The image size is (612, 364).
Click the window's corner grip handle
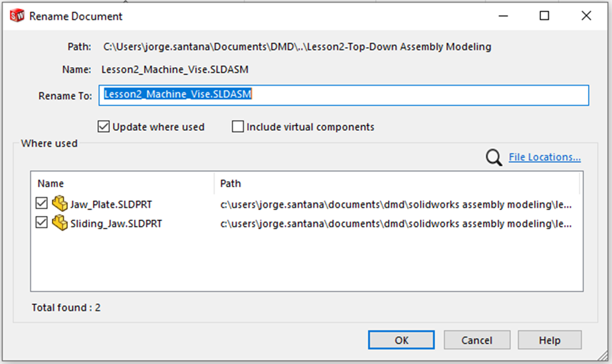pyautogui.click(x=603, y=355)
